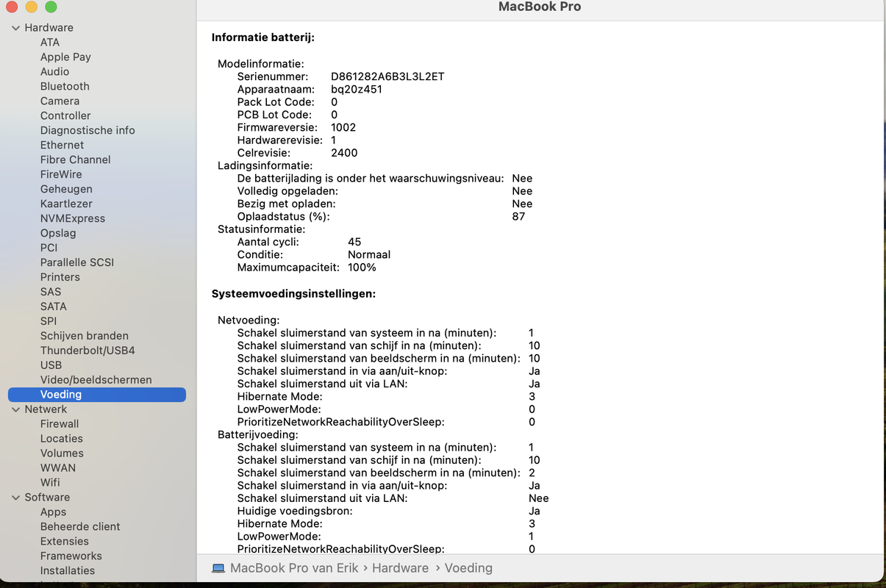Open Locaties under Netwerk
The height and width of the screenshot is (588, 886).
pyautogui.click(x=62, y=439)
